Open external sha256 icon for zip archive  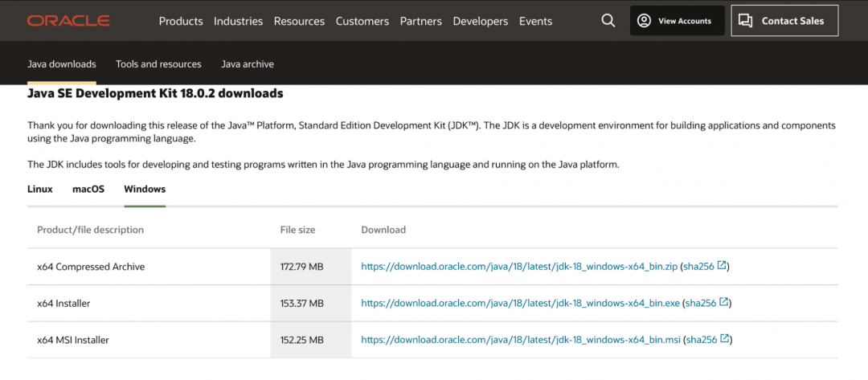coord(722,266)
